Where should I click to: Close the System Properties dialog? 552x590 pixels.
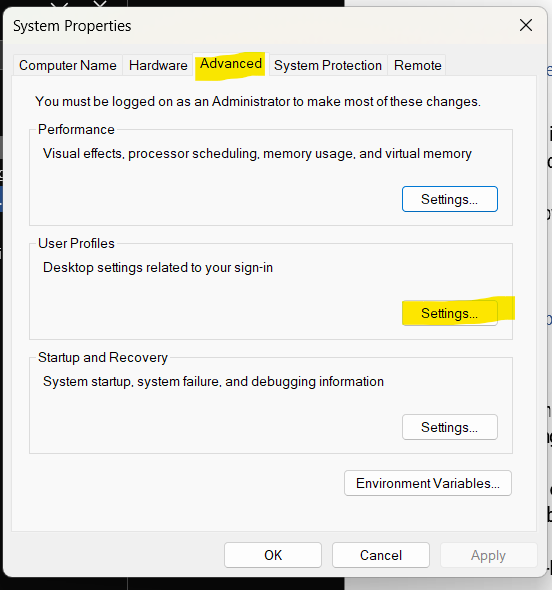coord(526,26)
